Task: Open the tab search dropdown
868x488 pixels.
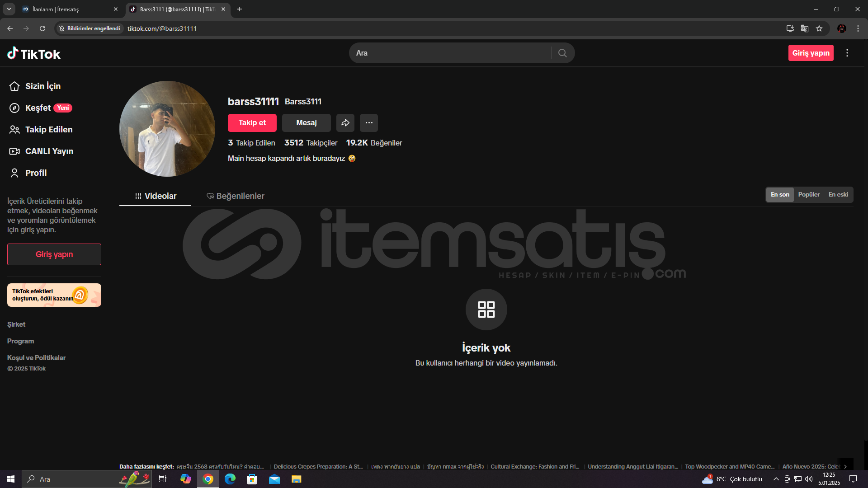Action: click(9, 9)
